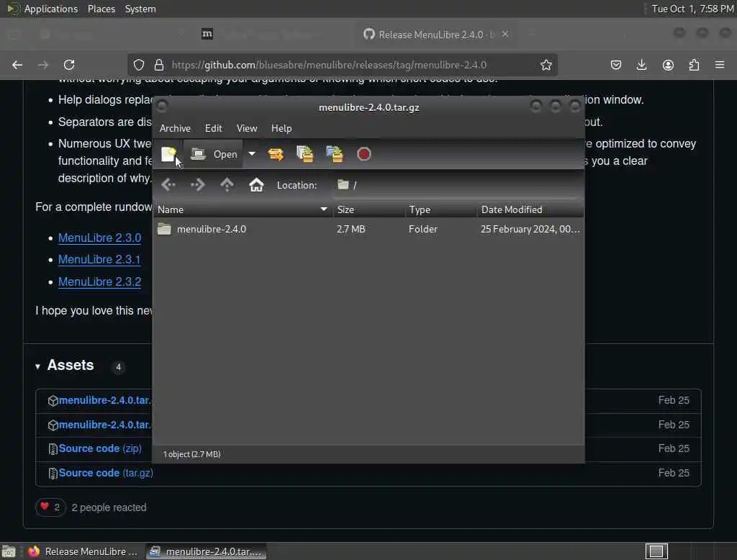Expand the Open recent dropdown arrow
This screenshot has width=737, height=560.
tap(252, 154)
